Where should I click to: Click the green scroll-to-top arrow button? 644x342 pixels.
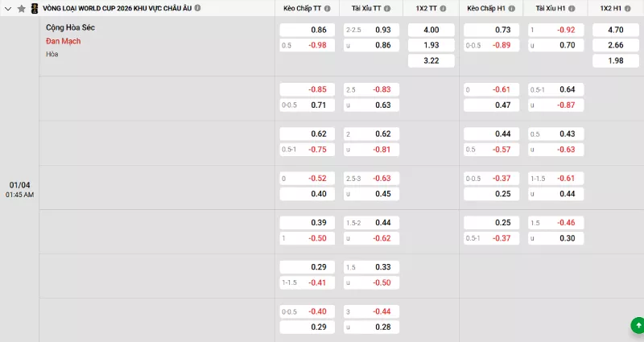click(x=635, y=325)
